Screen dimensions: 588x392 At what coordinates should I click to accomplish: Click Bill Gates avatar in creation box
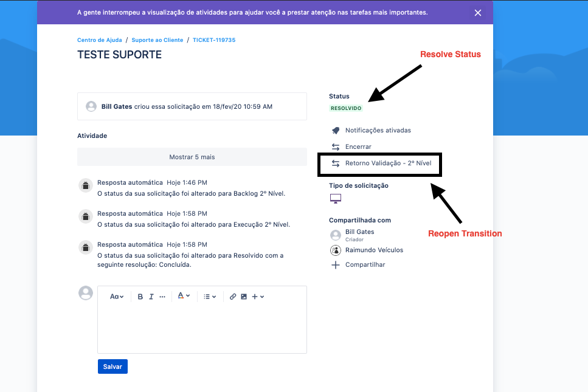[91, 106]
